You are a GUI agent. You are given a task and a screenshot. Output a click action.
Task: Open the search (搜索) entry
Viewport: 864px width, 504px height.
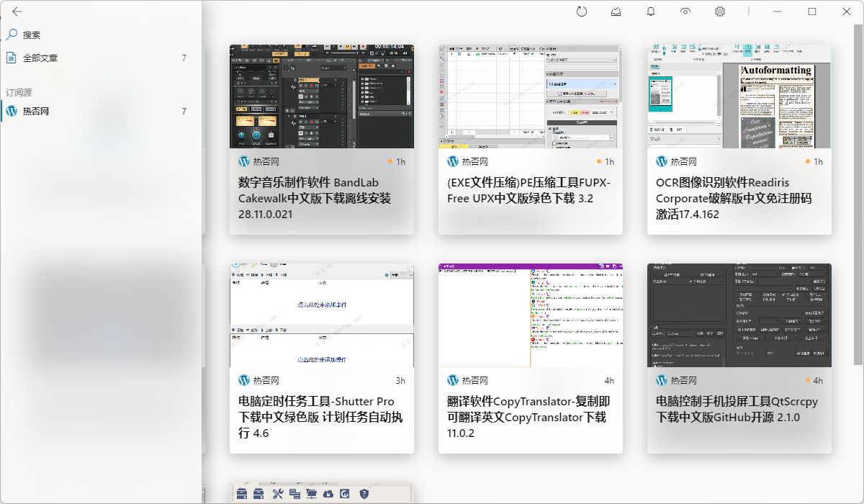(101, 35)
